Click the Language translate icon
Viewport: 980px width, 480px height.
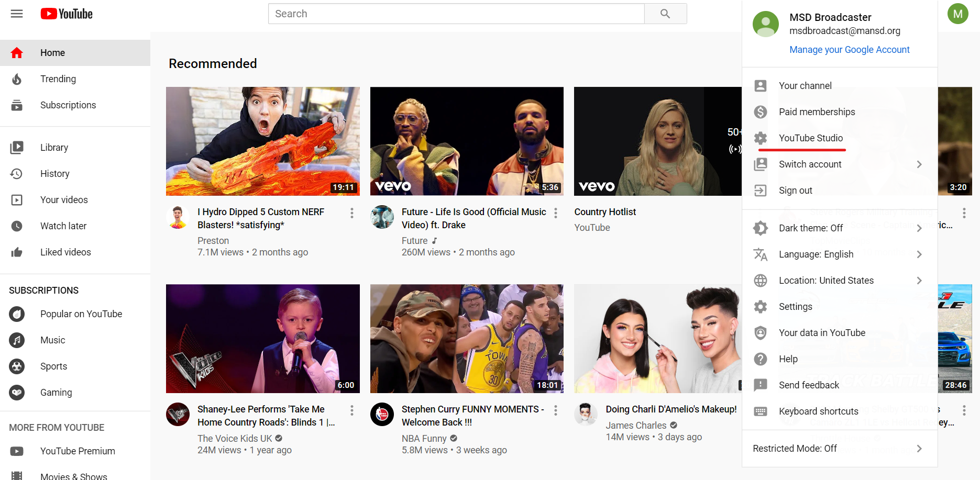click(761, 254)
